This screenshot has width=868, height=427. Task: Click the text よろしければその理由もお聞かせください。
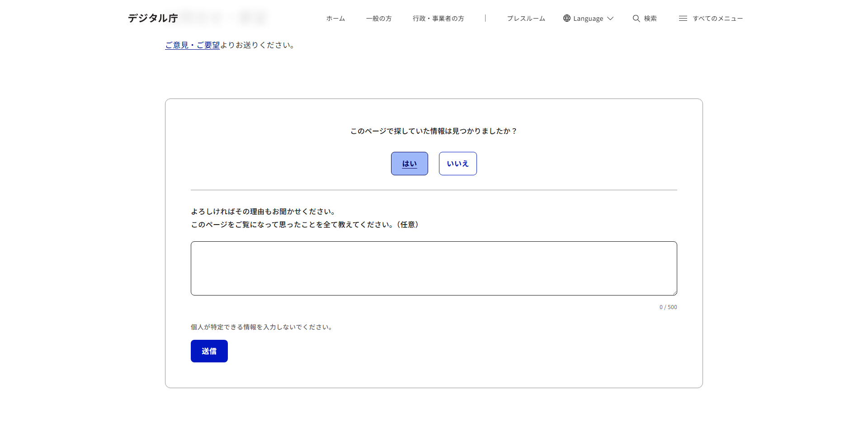(264, 211)
